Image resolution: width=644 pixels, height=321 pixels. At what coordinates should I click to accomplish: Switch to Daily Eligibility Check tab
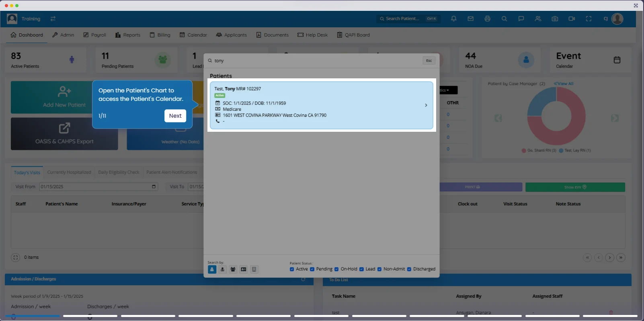[x=119, y=172]
